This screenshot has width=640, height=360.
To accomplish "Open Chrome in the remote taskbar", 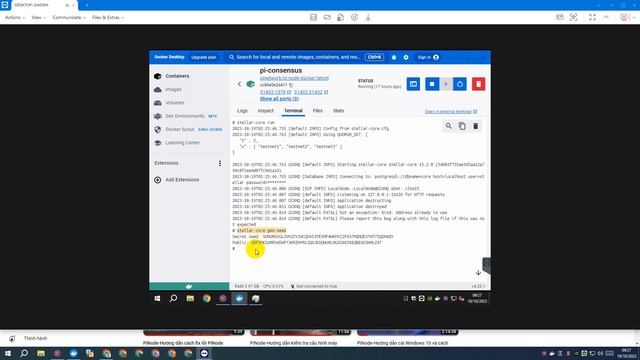I will click(207, 298).
